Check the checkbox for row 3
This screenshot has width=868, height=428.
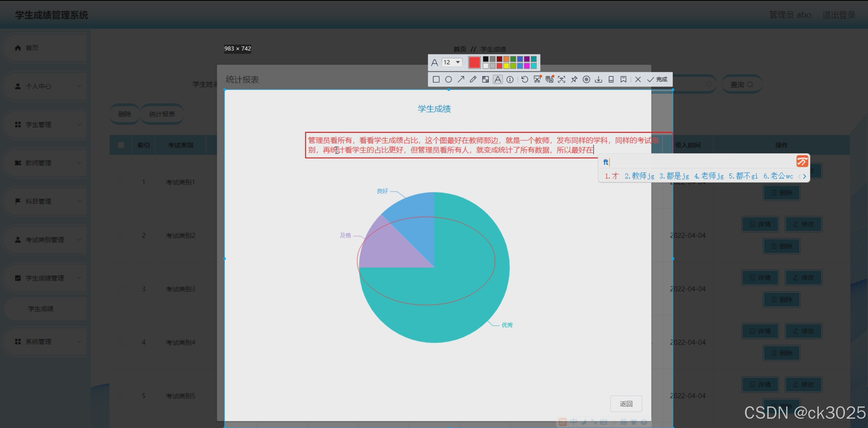point(120,289)
